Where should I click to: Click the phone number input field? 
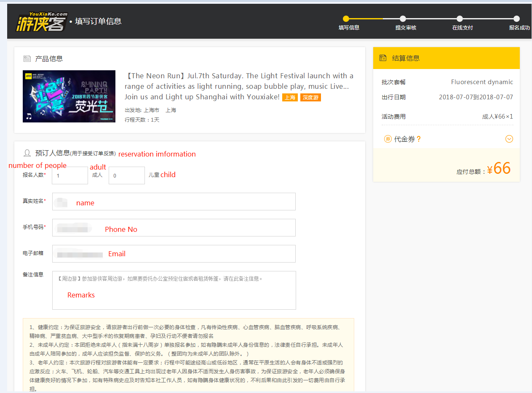(174, 228)
